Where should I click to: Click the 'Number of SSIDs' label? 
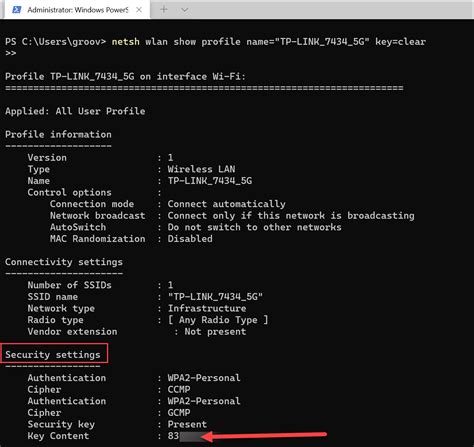pyautogui.click(x=69, y=285)
